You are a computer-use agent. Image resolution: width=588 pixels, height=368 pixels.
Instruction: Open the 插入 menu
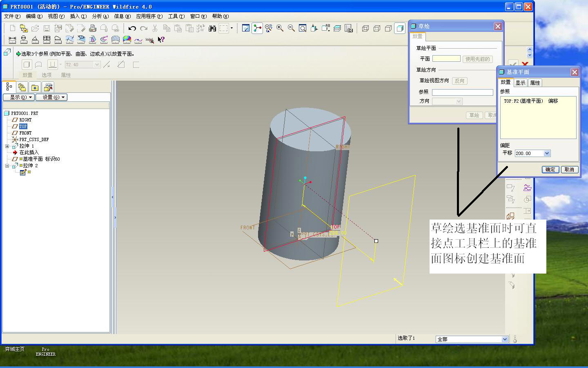coord(78,16)
